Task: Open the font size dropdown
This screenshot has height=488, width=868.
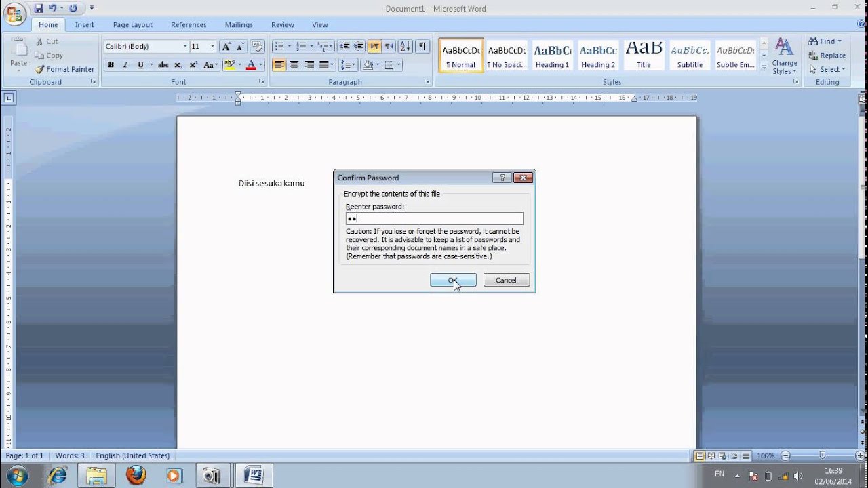Action: coord(212,46)
